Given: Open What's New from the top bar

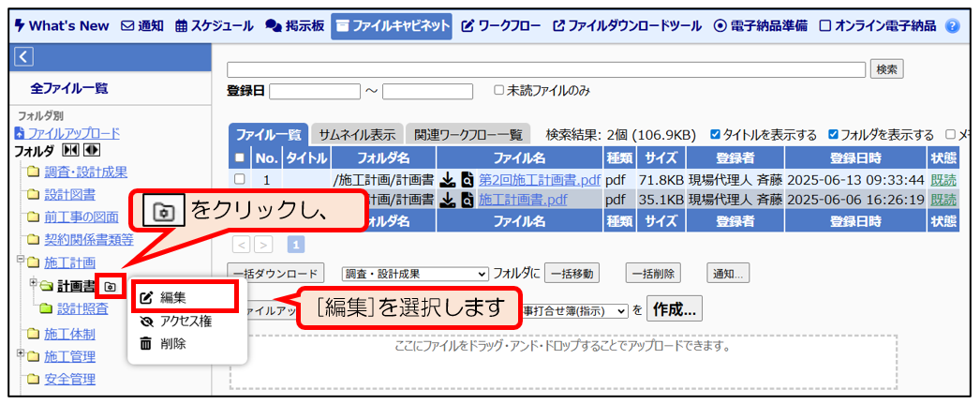Looking at the screenshot, I should pos(62,26).
